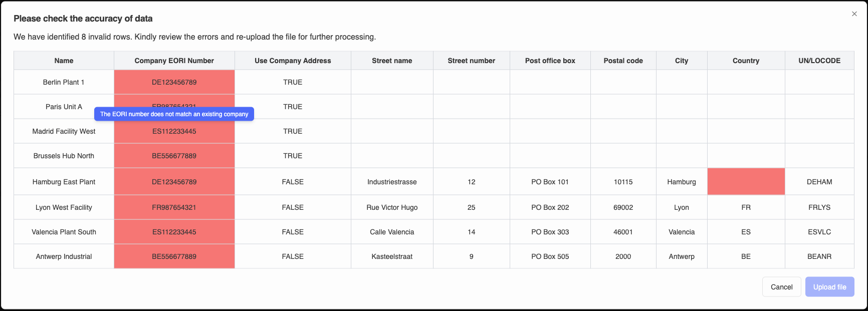Click the EORI mismatch tooltip message

point(174,114)
